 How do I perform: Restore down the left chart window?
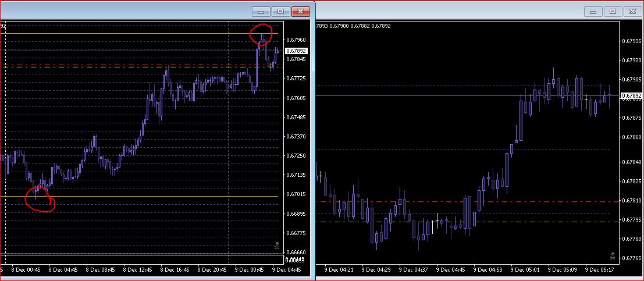click(x=280, y=12)
